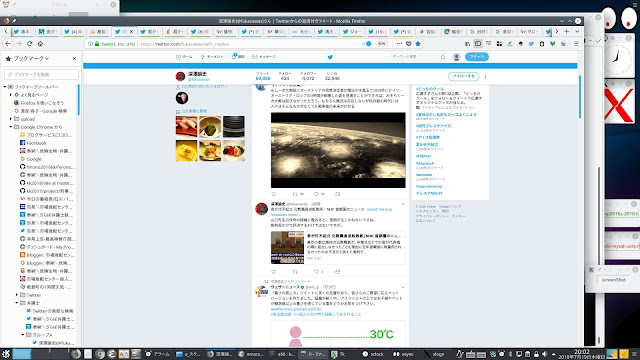Click the blue bookmark star icon
Screen dimensions: 640x360
point(418,44)
